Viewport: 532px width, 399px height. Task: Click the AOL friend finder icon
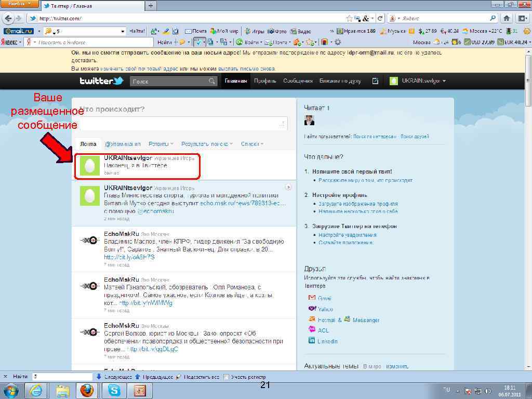coord(312,329)
